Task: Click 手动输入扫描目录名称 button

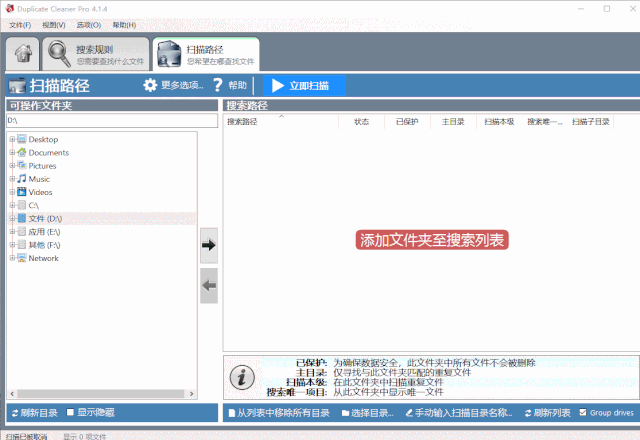Action: pos(459,413)
